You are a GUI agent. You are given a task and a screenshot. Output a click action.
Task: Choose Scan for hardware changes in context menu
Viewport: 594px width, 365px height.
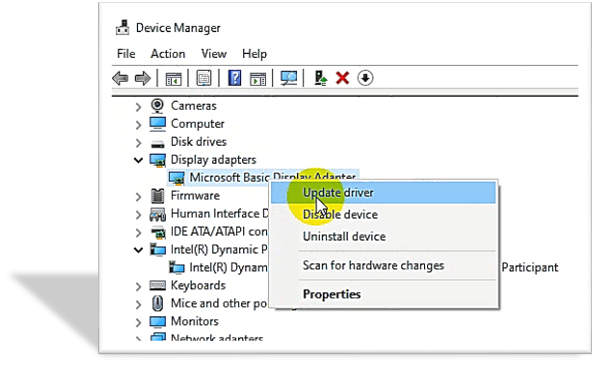pyautogui.click(x=383, y=265)
